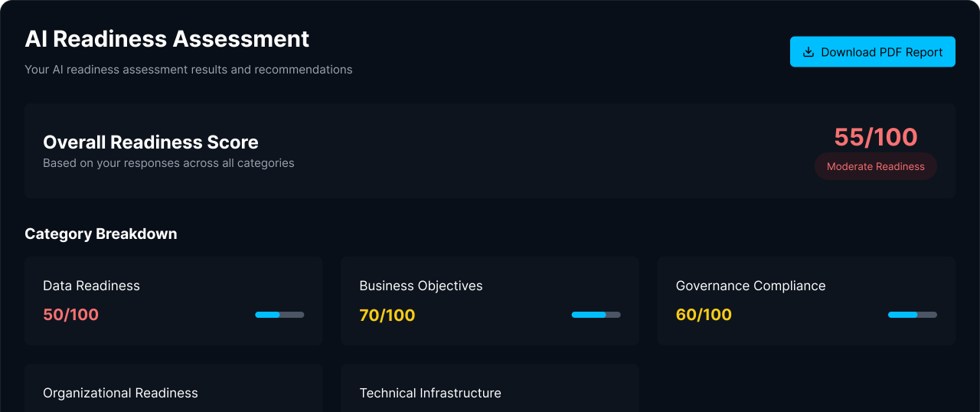Click the Category Breakdown heading
The width and height of the screenshot is (980, 412).
pyautogui.click(x=101, y=234)
